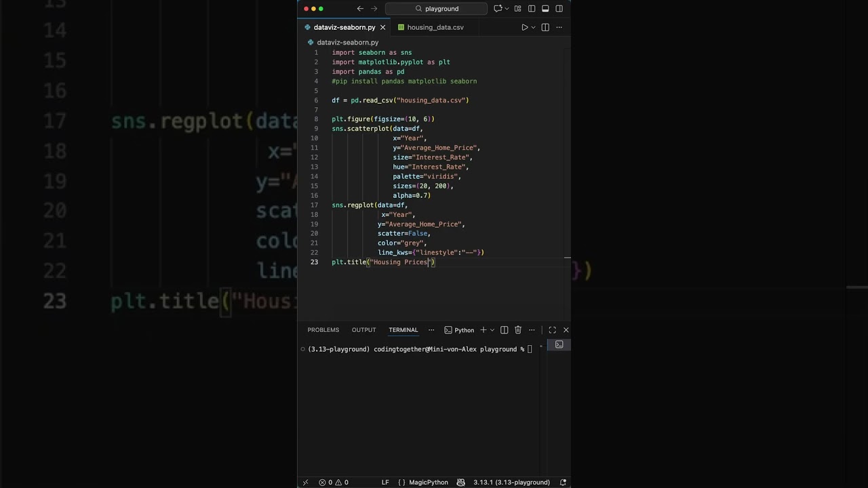Open the customize layout icon
The width and height of the screenshot is (868, 488).
point(518,9)
